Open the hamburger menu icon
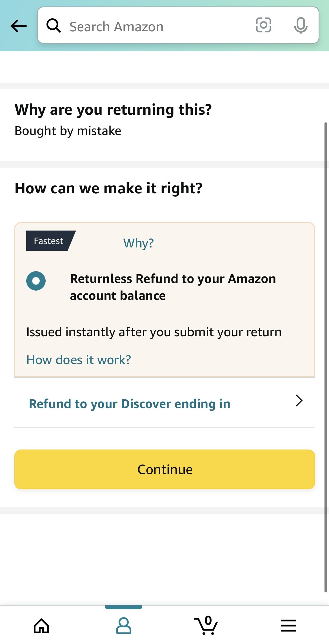 288,626
